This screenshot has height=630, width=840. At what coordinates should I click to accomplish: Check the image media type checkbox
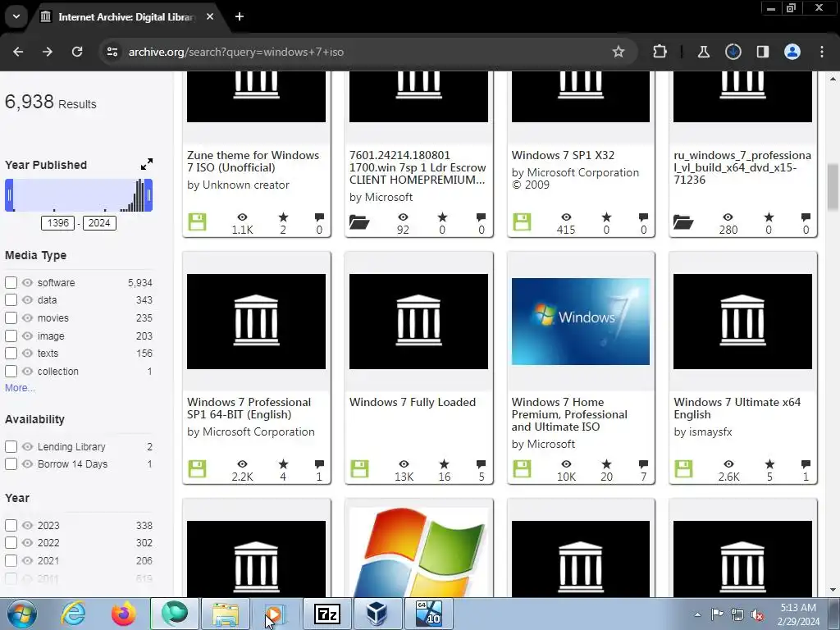[x=11, y=336]
